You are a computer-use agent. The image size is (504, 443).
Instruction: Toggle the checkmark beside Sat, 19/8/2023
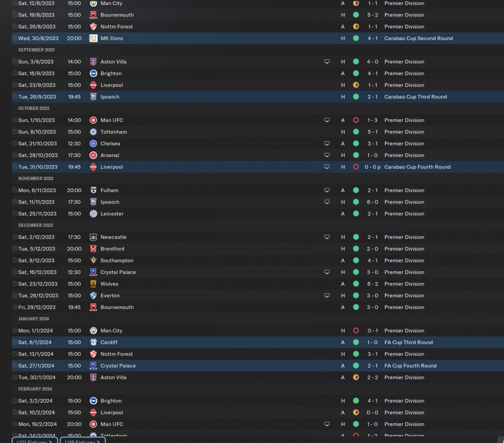pyautogui.click(x=15, y=15)
